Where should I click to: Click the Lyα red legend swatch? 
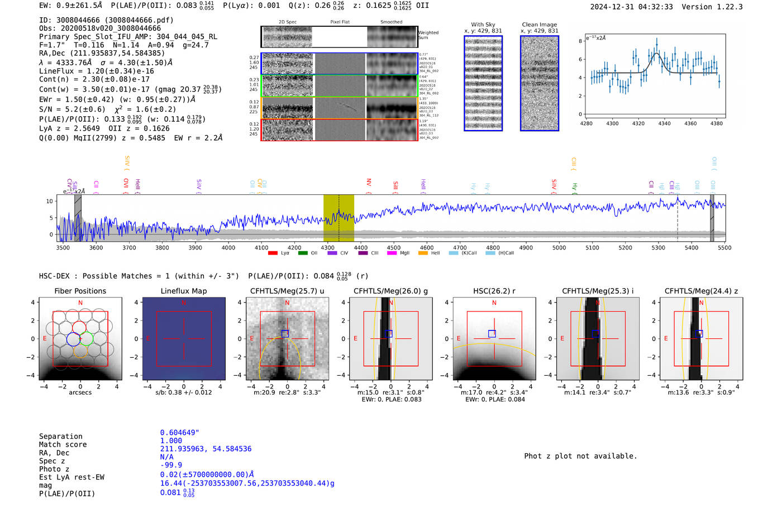[273, 253]
